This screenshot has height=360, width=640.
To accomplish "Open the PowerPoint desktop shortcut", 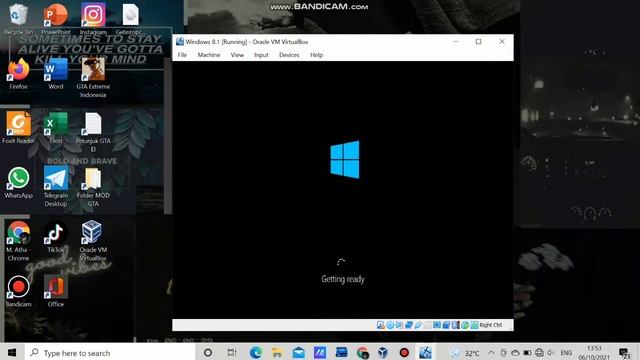I will click(x=56, y=19).
